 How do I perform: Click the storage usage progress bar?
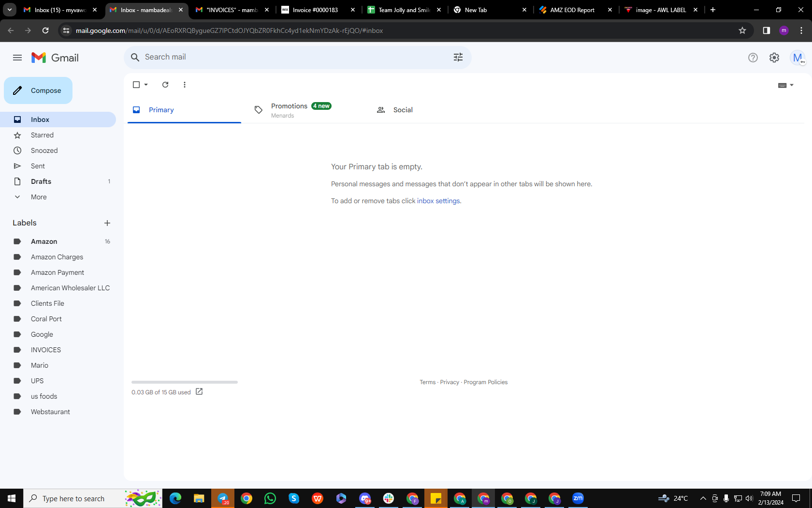click(185, 382)
